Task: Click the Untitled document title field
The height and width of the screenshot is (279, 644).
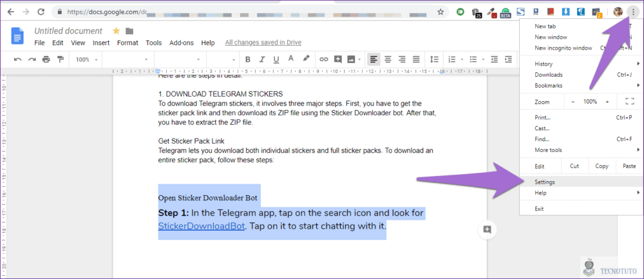Action: (68, 31)
